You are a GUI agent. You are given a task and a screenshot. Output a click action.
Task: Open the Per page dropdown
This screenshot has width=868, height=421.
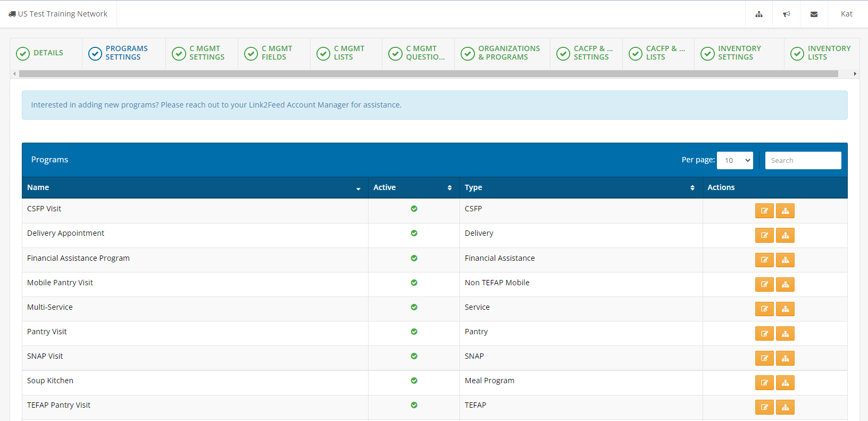[x=735, y=160]
